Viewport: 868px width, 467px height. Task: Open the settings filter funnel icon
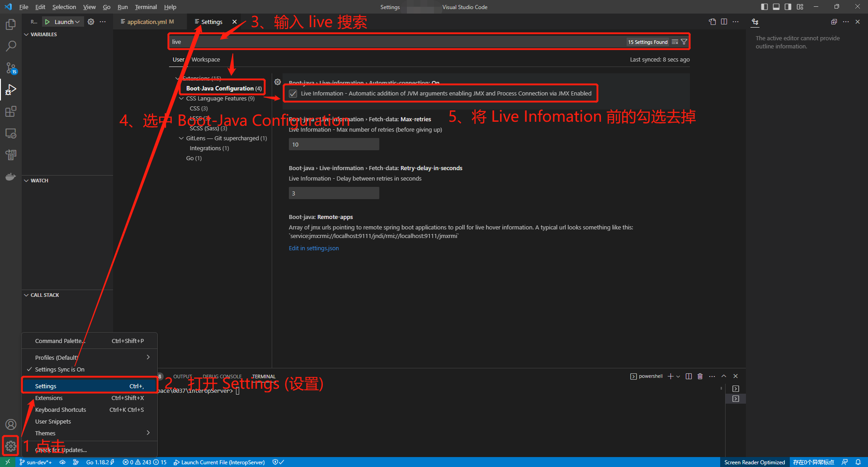(x=684, y=42)
